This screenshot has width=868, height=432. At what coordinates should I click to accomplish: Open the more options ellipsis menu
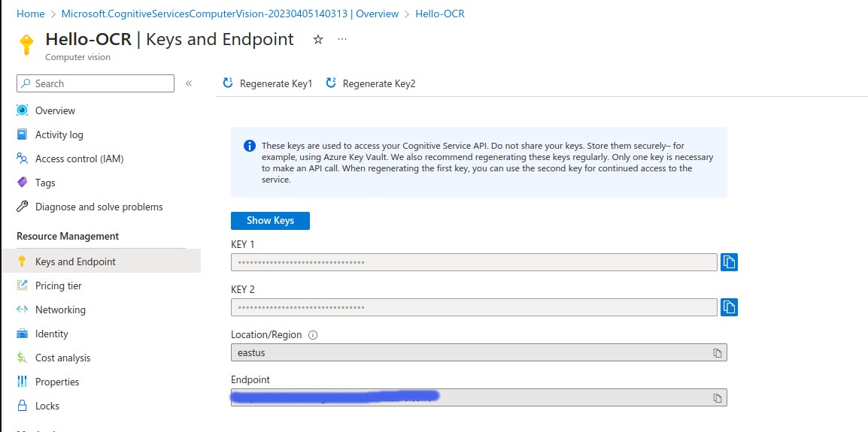[x=342, y=39]
